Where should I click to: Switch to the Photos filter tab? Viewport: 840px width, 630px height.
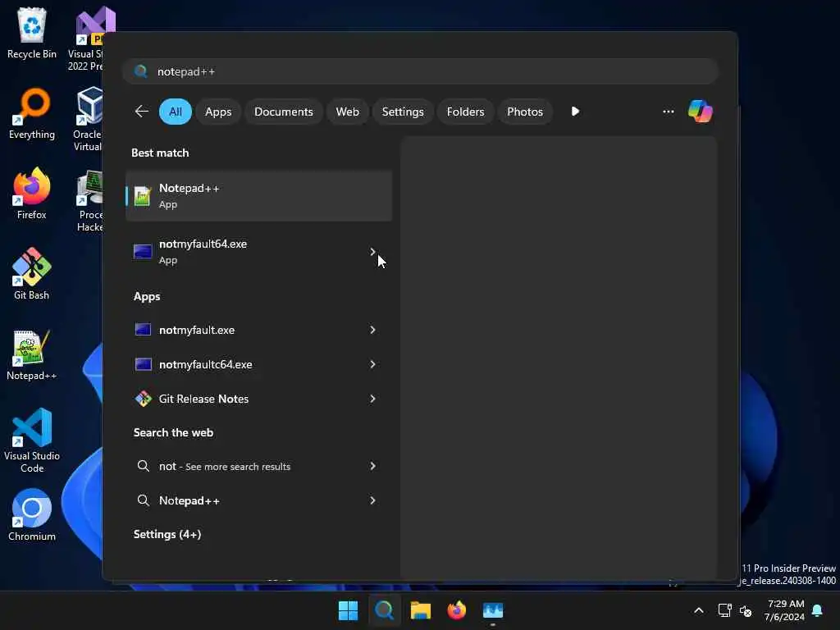tap(525, 112)
